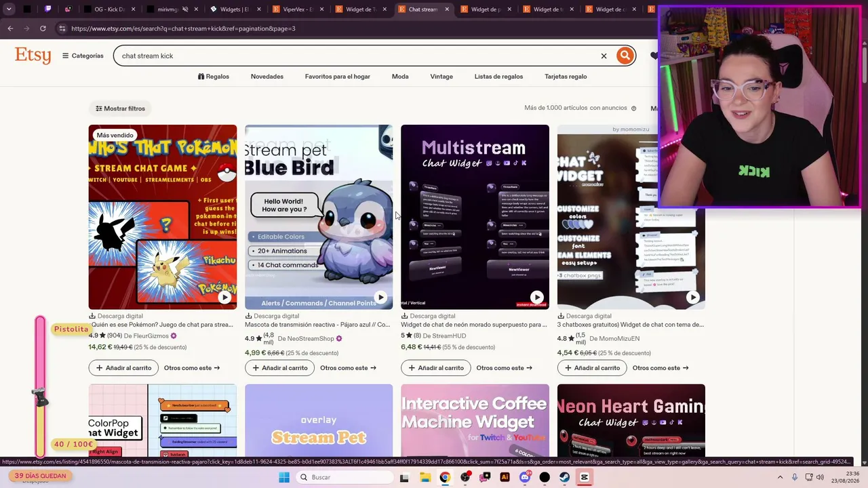Close the ViperVex tab

pyautogui.click(x=322, y=9)
